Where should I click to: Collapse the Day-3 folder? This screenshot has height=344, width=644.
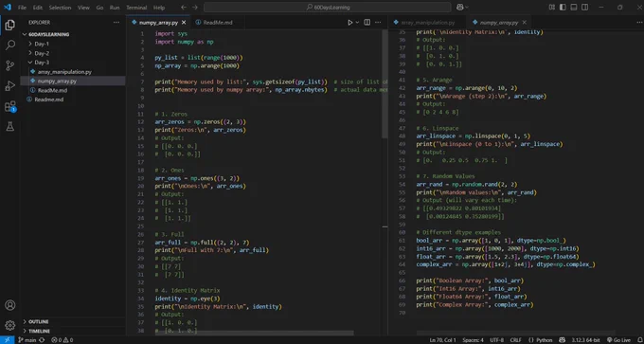click(42, 63)
